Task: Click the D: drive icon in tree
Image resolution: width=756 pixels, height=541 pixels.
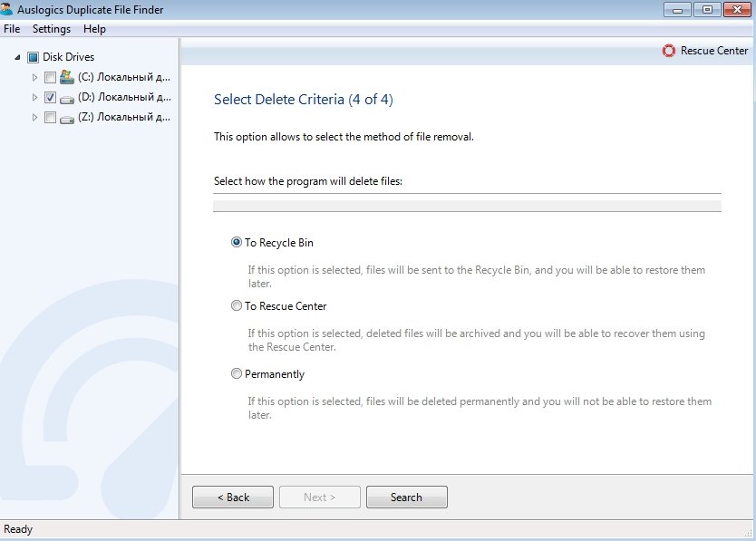Action: (x=66, y=97)
